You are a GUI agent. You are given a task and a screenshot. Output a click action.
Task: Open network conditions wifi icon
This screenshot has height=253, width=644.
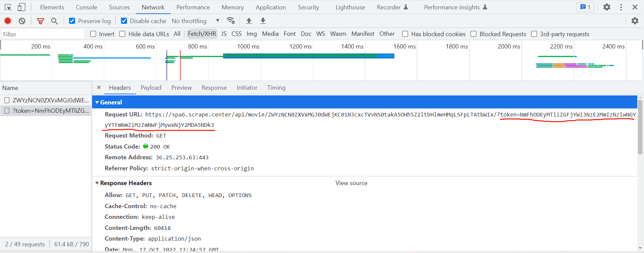pos(231,21)
